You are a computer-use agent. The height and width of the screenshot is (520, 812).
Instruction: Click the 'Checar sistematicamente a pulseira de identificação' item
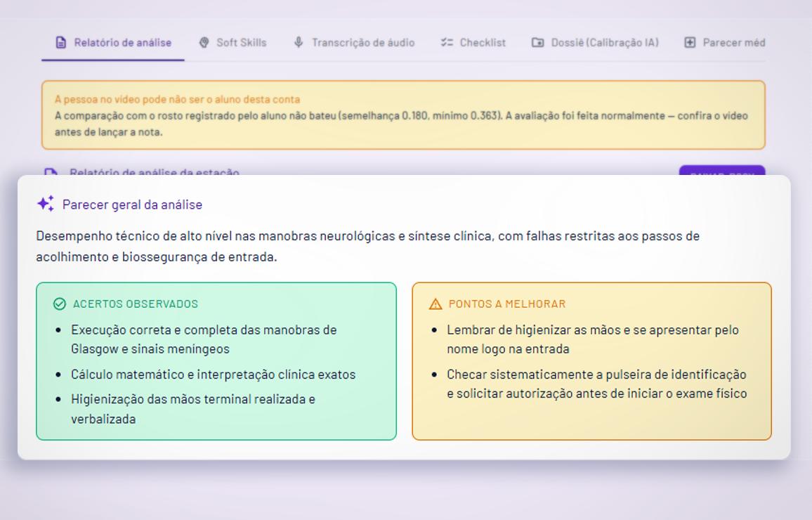point(597,384)
